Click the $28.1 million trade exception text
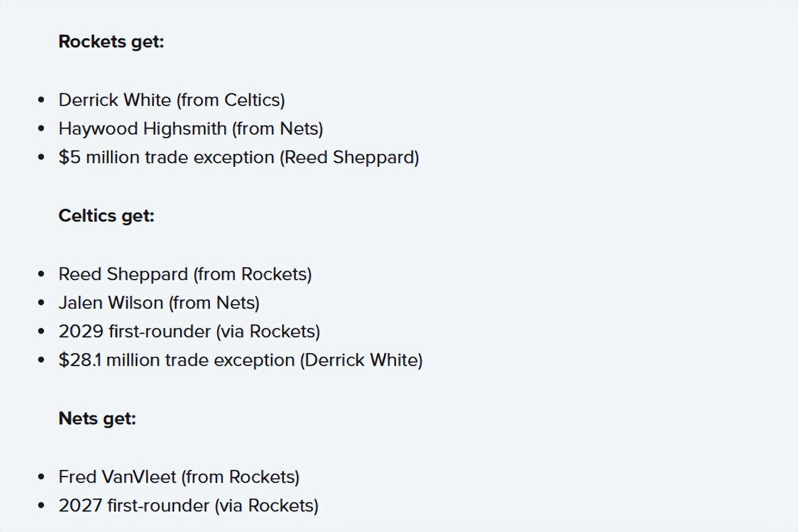 tap(240, 360)
